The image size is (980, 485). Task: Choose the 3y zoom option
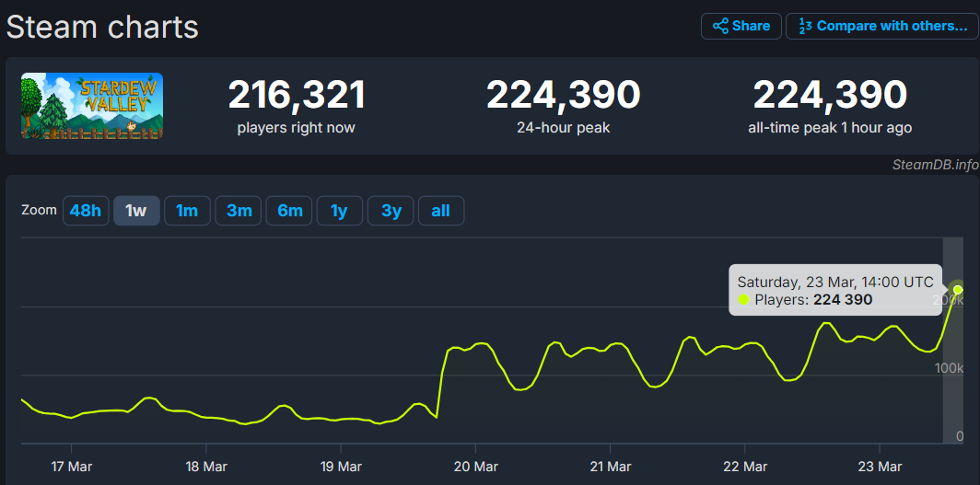[x=391, y=211]
